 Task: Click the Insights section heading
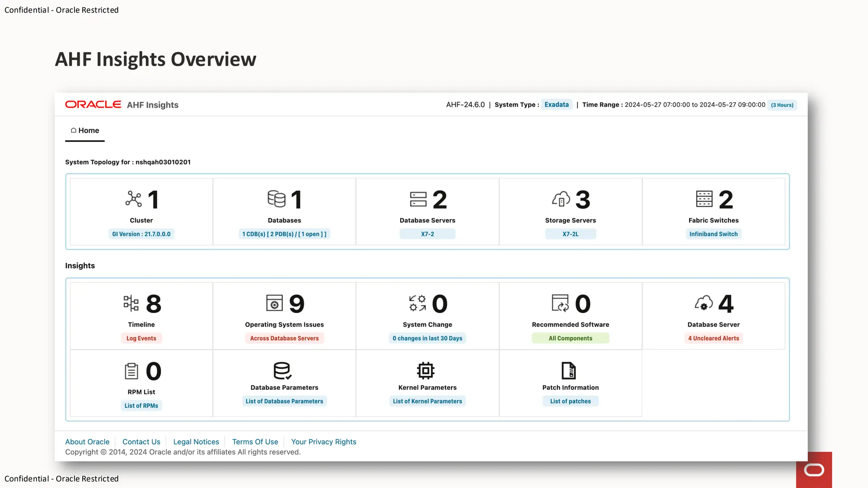(x=80, y=266)
